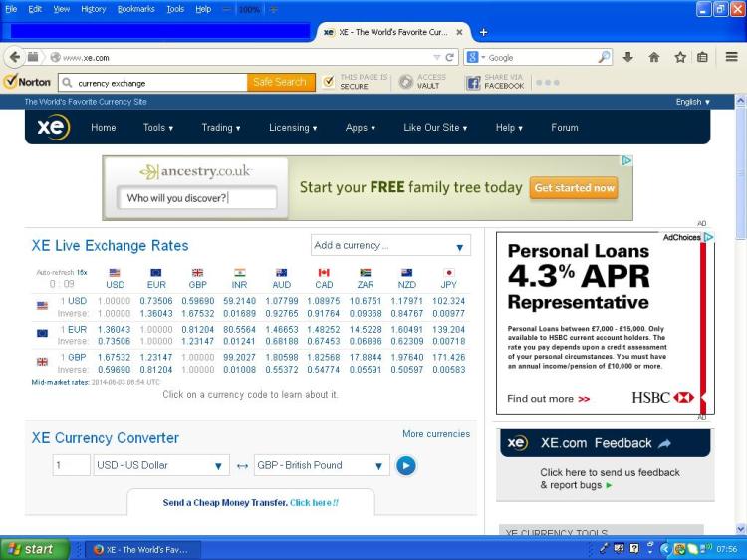
Task: Bookmark this page with the star icon
Action: pyautogui.click(x=680, y=57)
